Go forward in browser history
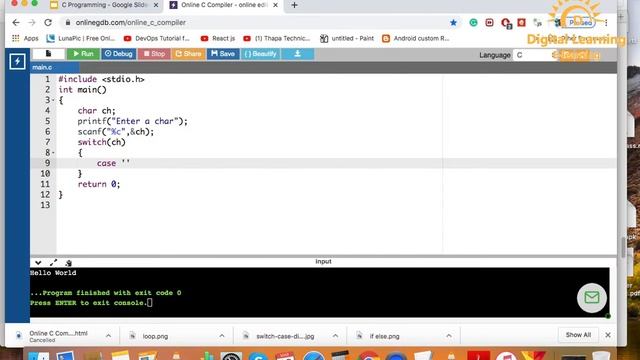This screenshot has height=360, width=640. pyautogui.click(x=32, y=22)
